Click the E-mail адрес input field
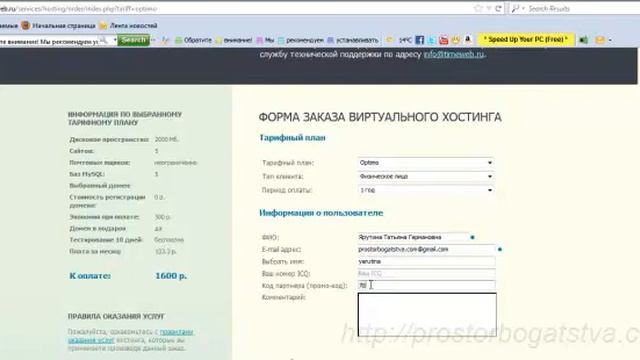The image size is (640, 360). (x=426, y=249)
